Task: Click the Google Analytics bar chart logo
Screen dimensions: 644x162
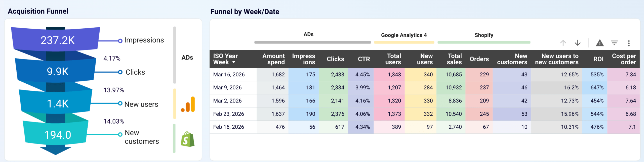Action: tap(188, 104)
